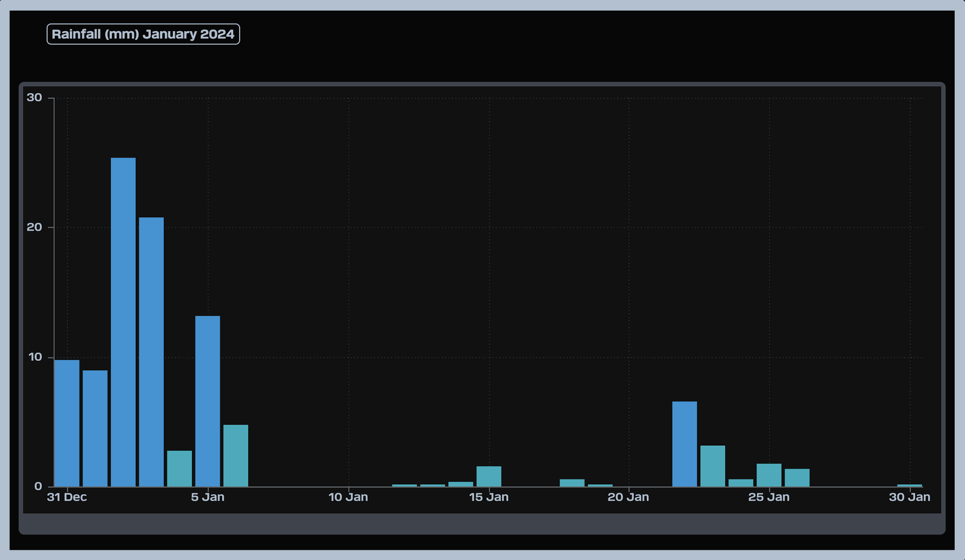
Task: Click the 23 Jan teal bar
Action: click(713, 466)
